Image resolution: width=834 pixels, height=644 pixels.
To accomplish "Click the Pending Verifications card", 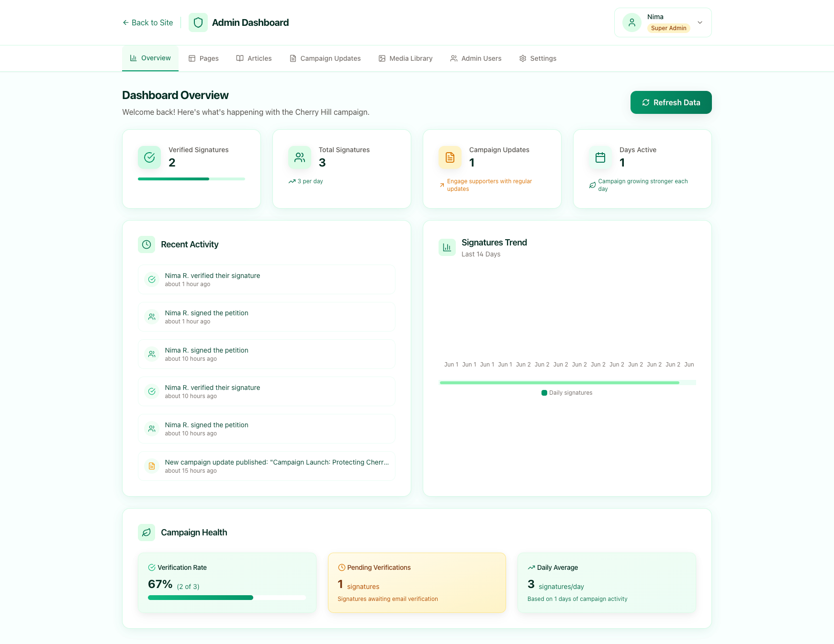I will (x=417, y=583).
